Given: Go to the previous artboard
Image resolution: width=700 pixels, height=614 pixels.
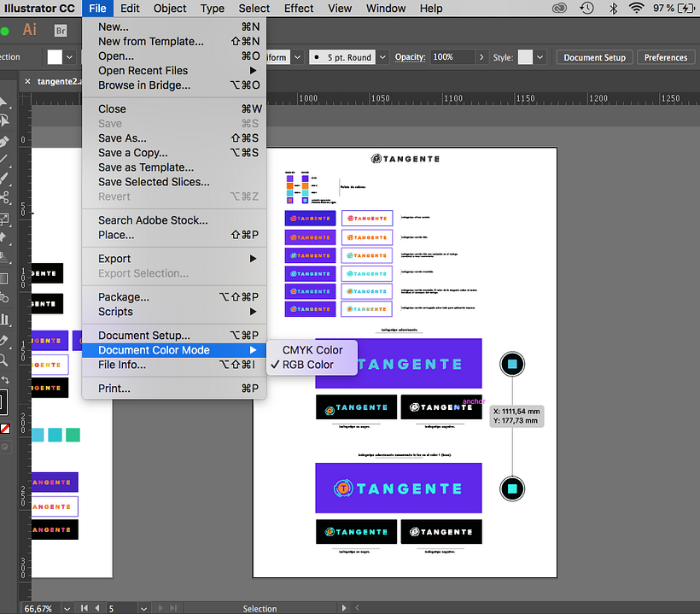Looking at the screenshot, I should click(97, 608).
